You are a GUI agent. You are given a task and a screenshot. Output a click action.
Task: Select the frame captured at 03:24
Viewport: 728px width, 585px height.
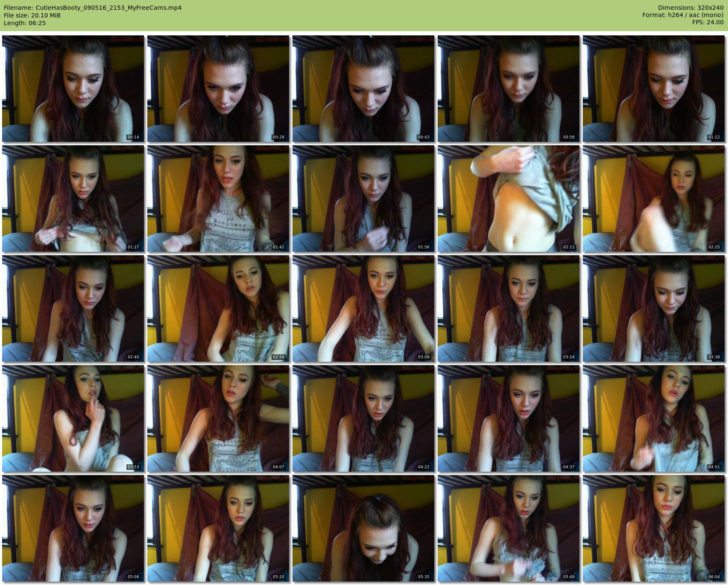click(509, 308)
